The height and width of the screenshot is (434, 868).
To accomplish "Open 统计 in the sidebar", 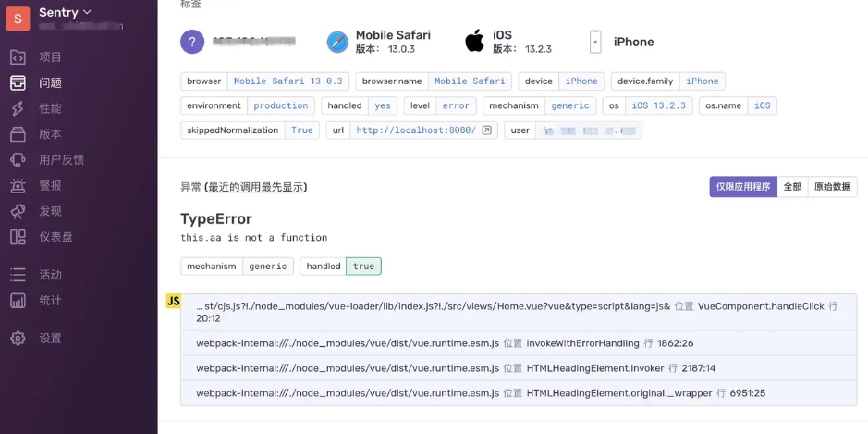I will 50,301.
